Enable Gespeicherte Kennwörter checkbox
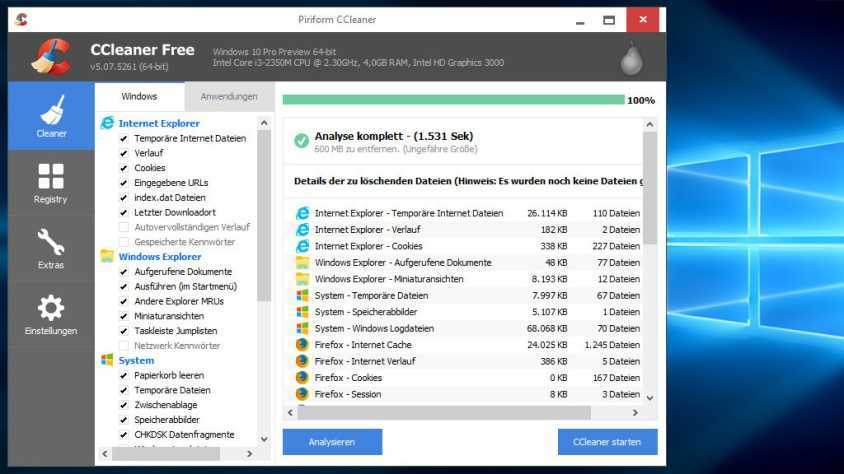The height and width of the screenshot is (474, 844). [124, 242]
